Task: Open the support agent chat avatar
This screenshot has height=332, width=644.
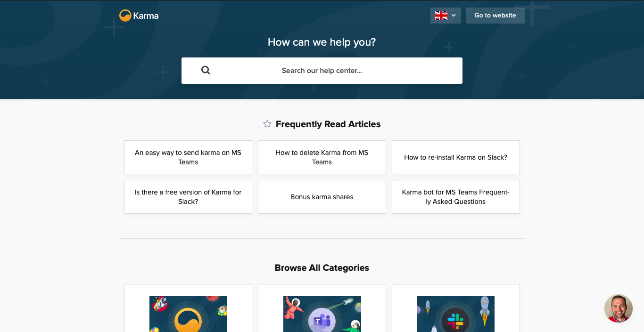Action: pyautogui.click(x=619, y=308)
